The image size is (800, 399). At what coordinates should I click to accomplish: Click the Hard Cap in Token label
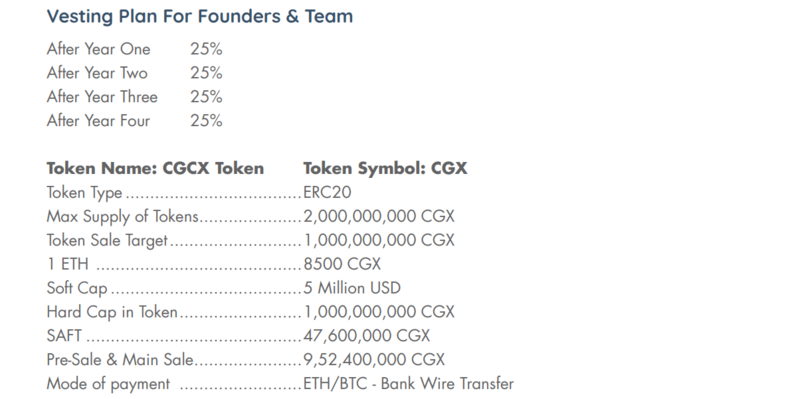tap(112, 312)
